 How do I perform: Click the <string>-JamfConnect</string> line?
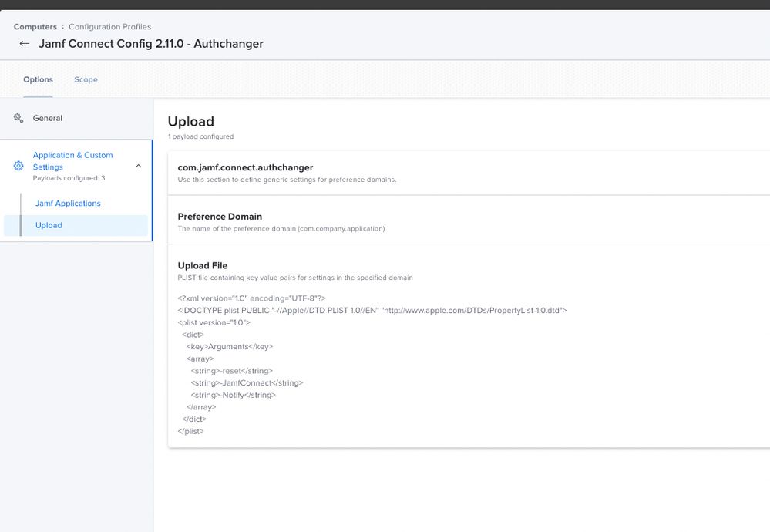click(x=247, y=382)
